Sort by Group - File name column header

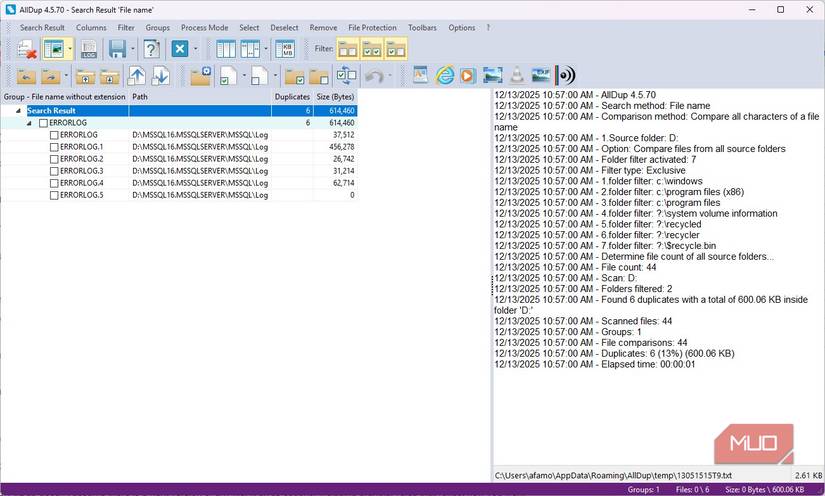pyautogui.click(x=65, y=97)
